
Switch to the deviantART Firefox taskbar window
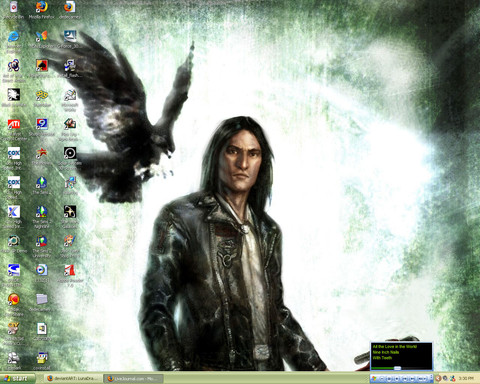coord(73,379)
